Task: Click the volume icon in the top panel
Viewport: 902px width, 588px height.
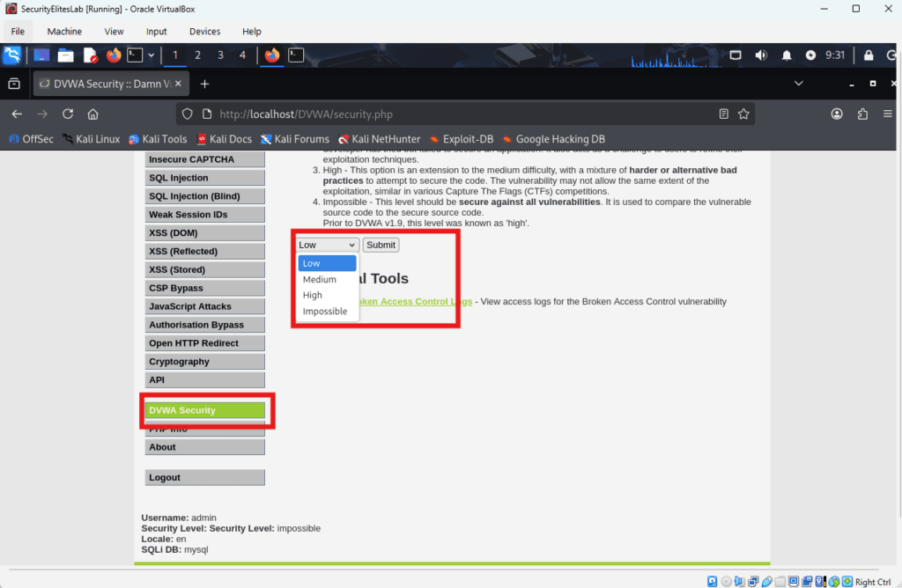Action: coord(762,55)
